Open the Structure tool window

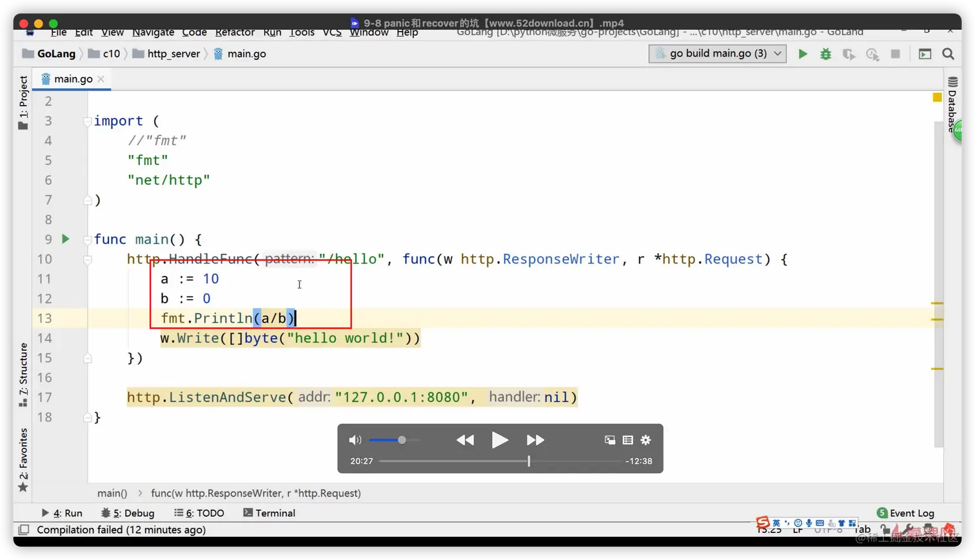pos(23,375)
